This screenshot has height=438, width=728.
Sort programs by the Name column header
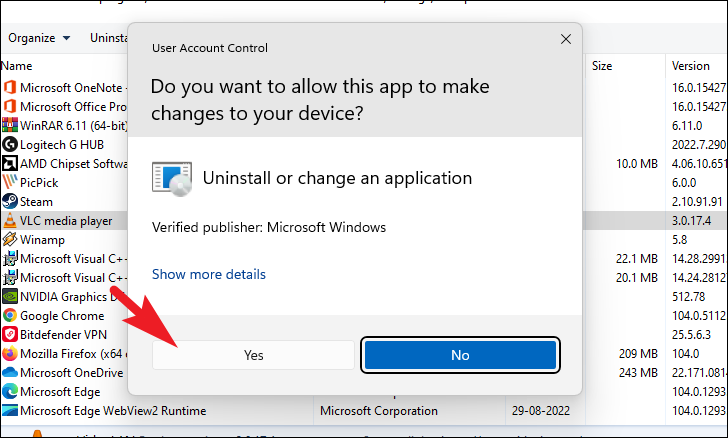click(17, 66)
